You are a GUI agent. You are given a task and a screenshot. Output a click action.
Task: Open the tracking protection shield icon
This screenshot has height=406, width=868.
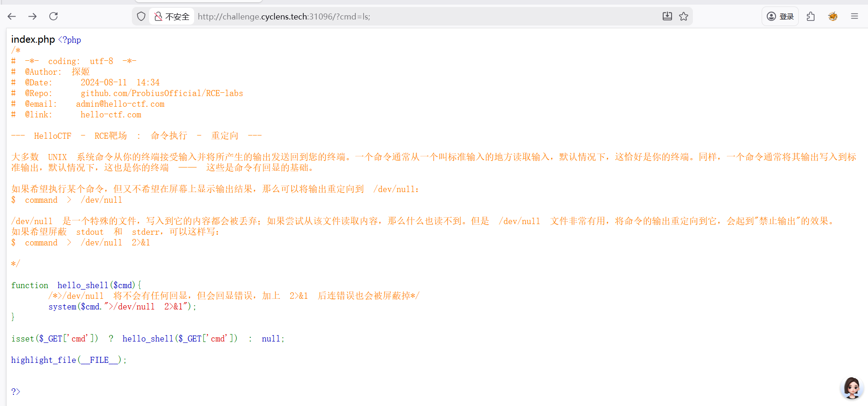click(141, 17)
